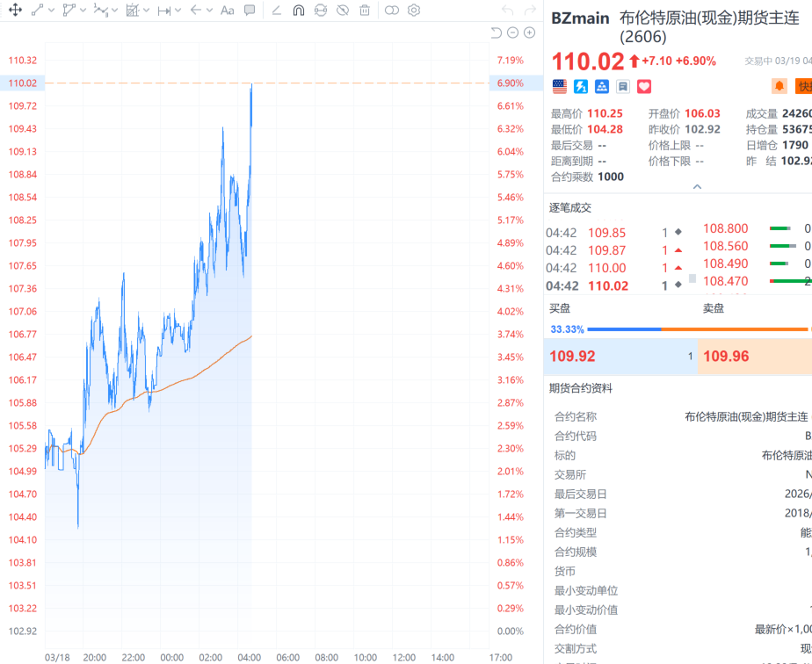Open the line drawing tool dropdown arrow
This screenshot has width=812, height=664.
pos(52,11)
